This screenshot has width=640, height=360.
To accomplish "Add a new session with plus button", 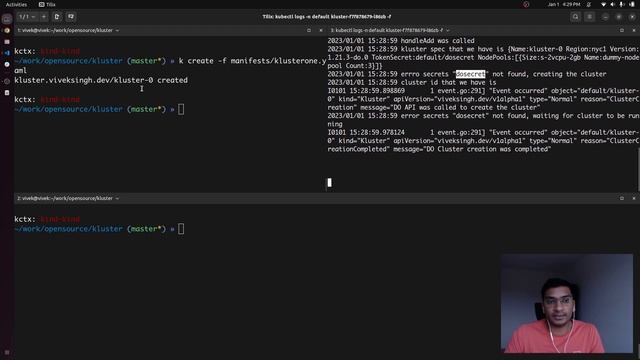I will [44, 17].
